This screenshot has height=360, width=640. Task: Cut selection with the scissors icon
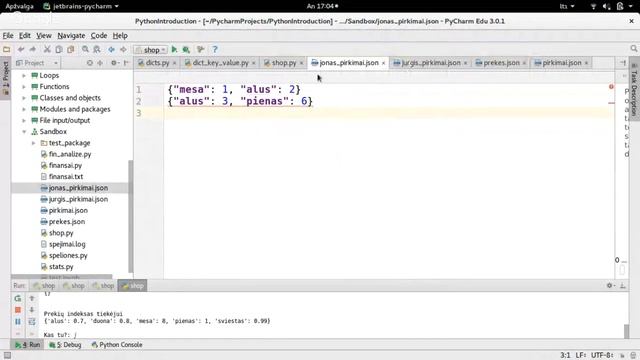[x=47, y=49]
